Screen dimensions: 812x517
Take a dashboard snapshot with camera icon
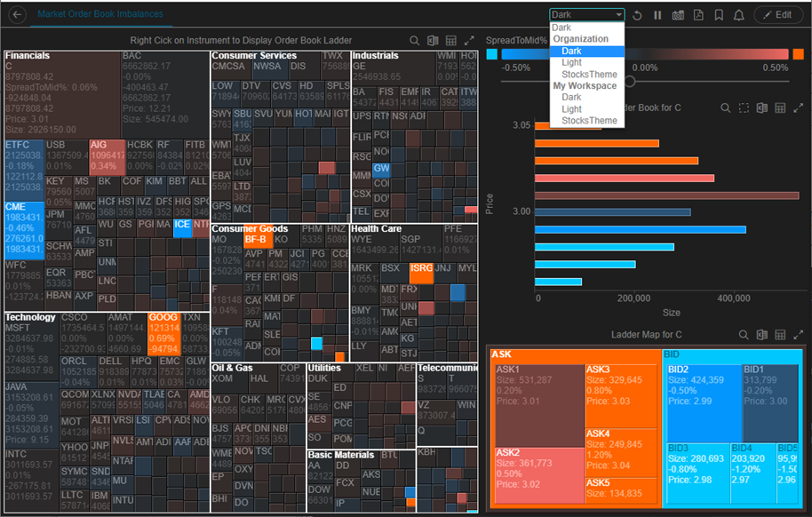point(678,15)
